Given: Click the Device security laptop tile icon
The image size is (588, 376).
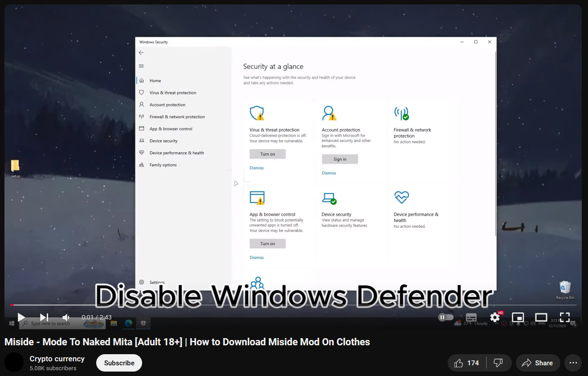Looking at the screenshot, I should [x=329, y=198].
